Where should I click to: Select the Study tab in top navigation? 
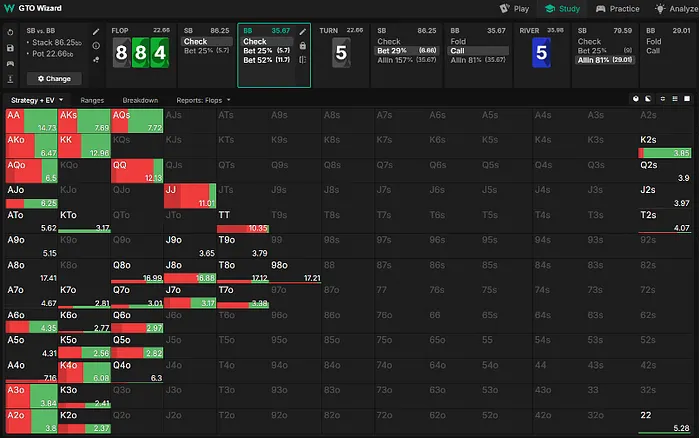(562, 8)
